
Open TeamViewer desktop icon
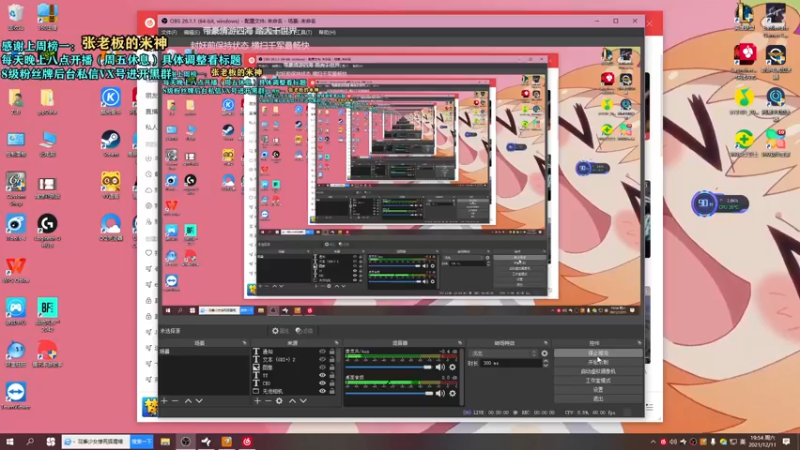click(x=16, y=396)
